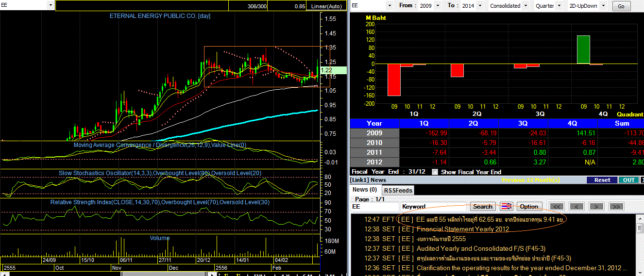Click the MACD indicator label
Screen dimensions: 644x276
[x=160, y=145]
